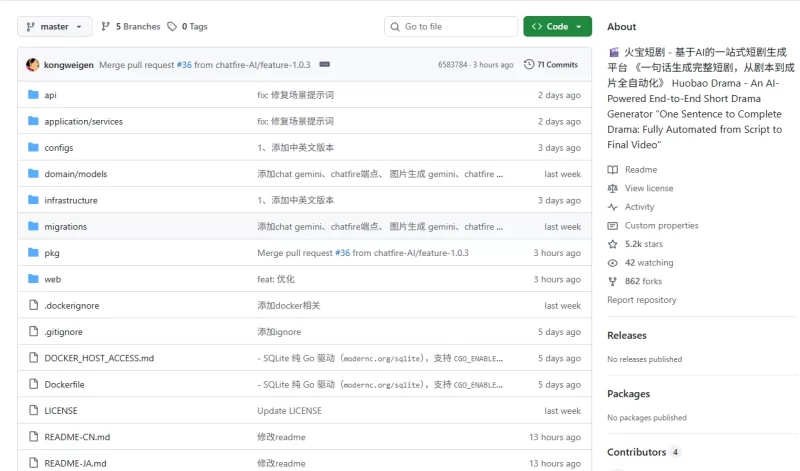Open pull request #36 in latest commit message
The width and height of the screenshot is (800, 471).
click(x=184, y=65)
